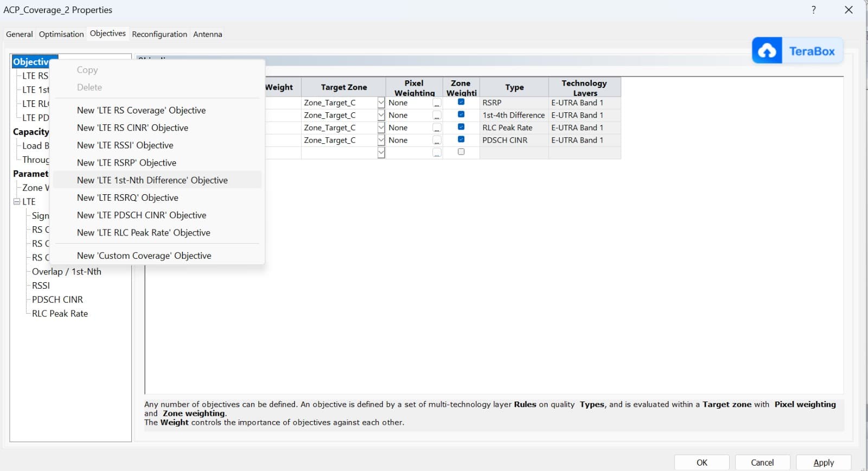
Task: Uncheck Zone Weighting for the RSRP row
Action: point(461,102)
